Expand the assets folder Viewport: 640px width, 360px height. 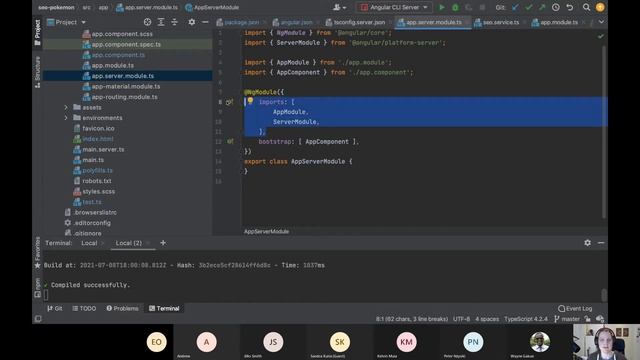coord(66,107)
